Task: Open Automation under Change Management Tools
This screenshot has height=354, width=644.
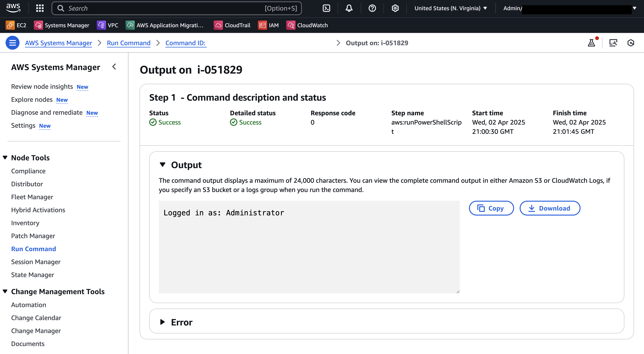Action: 29,305
